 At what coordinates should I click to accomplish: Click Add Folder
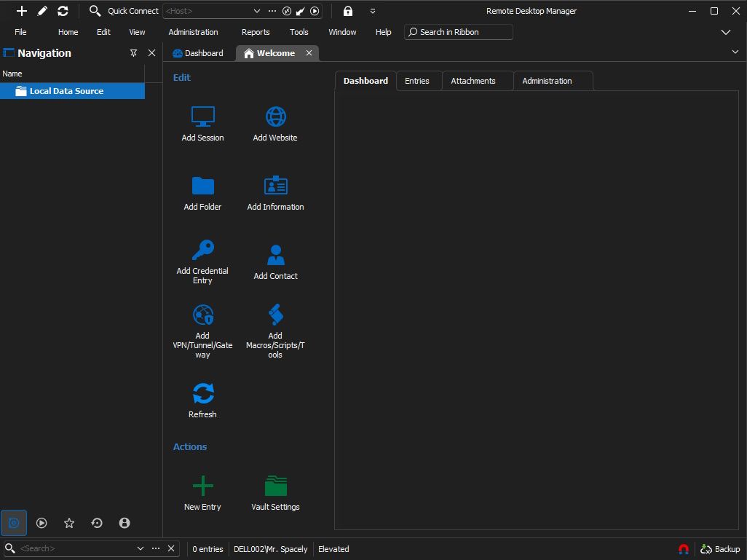tap(202, 193)
